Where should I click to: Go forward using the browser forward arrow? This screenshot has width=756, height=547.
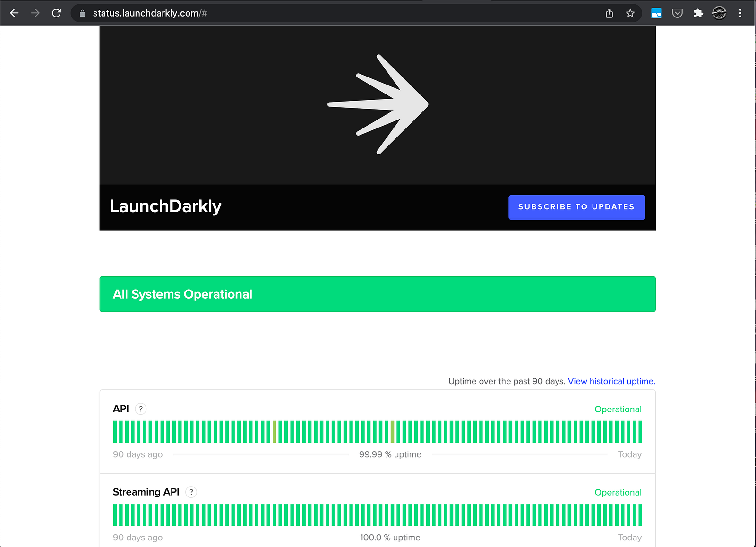[35, 13]
